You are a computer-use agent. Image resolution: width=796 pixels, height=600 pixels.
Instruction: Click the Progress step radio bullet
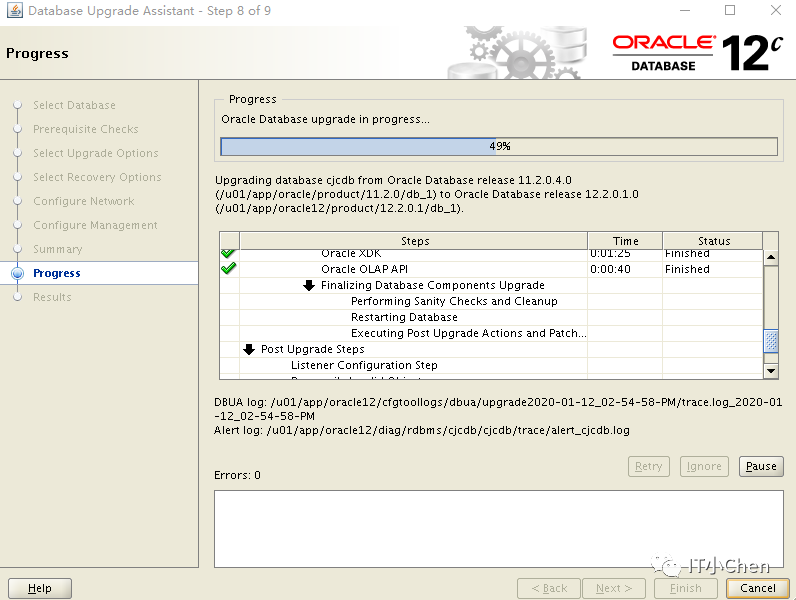pyautogui.click(x=18, y=273)
